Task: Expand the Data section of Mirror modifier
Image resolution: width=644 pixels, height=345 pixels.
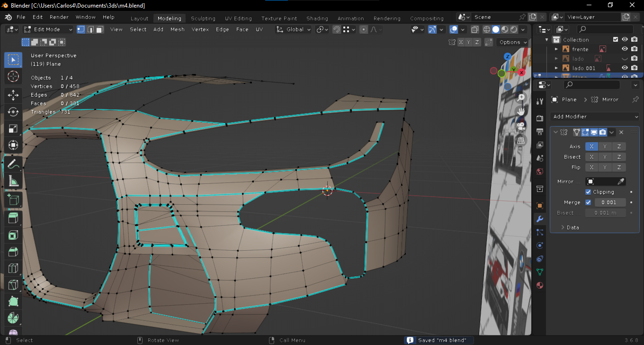Action: 572,227
